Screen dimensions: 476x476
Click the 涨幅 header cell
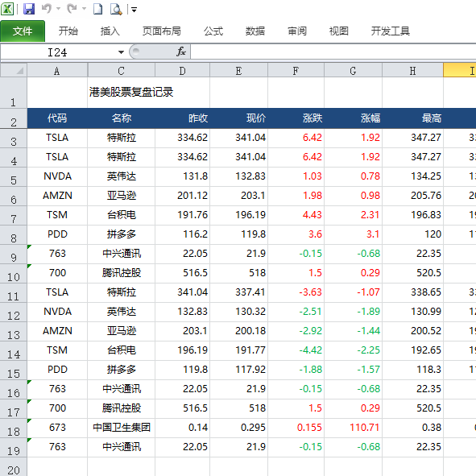353,118
